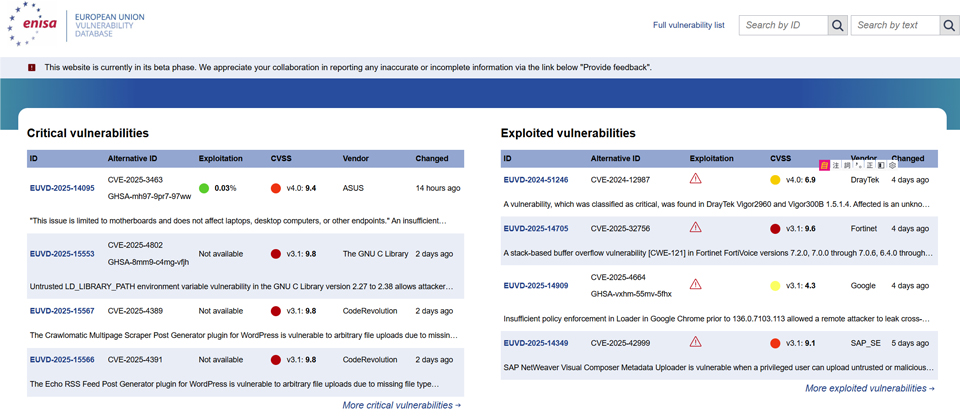The height and width of the screenshot is (420, 960).
Task: Toggle the punctuation mode icon in IME toolbar
Action: coord(858,165)
